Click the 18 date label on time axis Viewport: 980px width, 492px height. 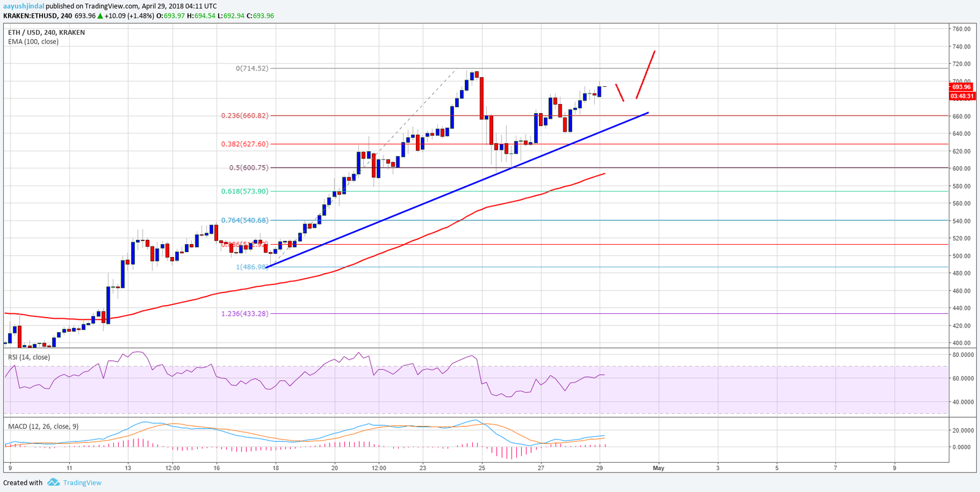point(276,468)
